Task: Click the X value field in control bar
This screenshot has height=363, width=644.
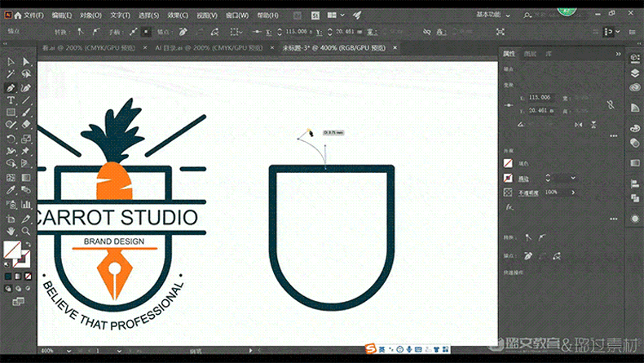Action: pyautogui.click(x=298, y=32)
